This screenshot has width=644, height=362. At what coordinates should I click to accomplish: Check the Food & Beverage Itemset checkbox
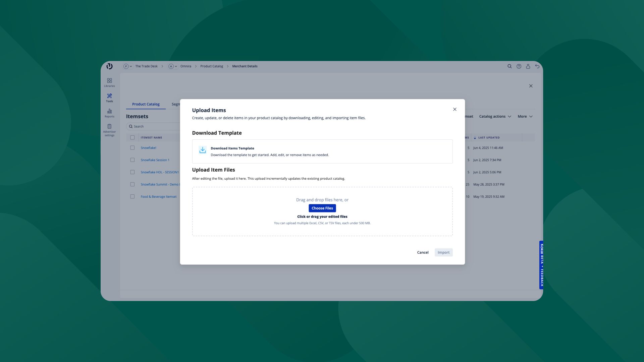[132, 197]
